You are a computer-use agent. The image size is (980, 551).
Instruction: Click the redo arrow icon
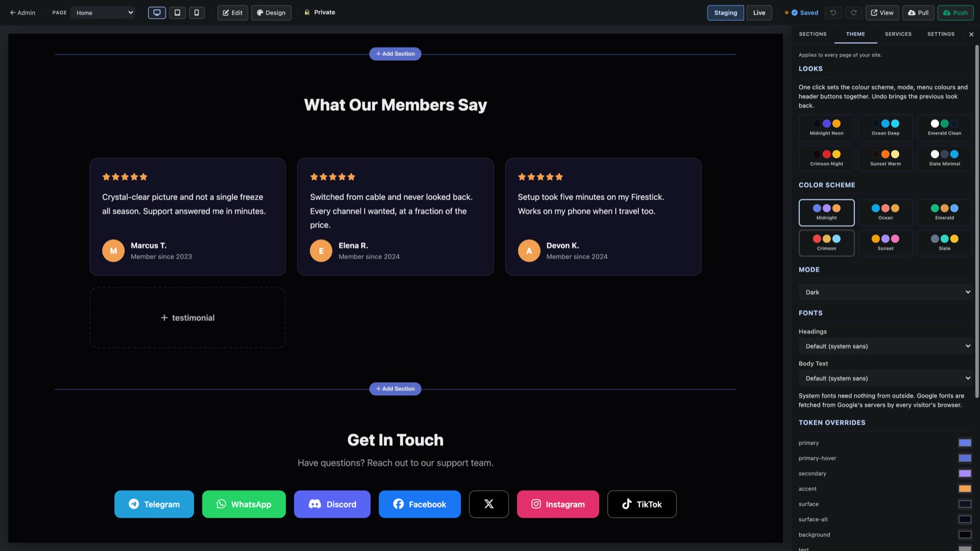pyautogui.click(x=854, y=13)
